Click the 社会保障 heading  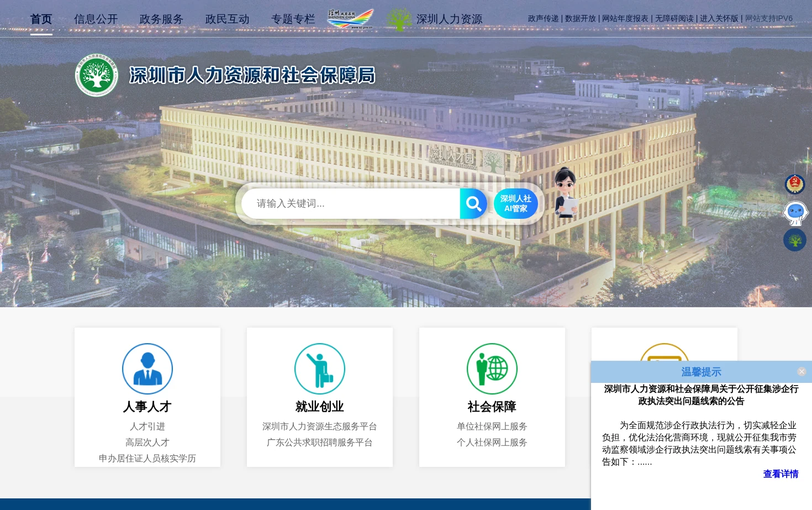pos(492,407)
